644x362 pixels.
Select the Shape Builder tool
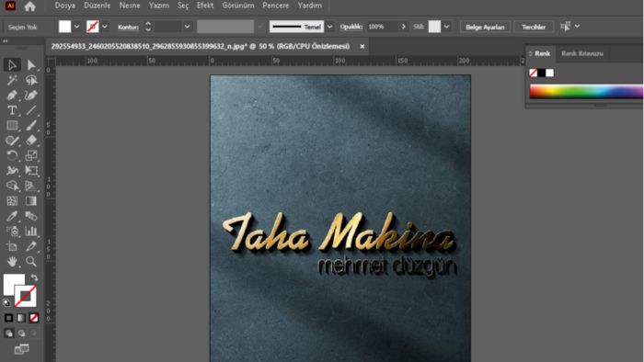point(12,186)
